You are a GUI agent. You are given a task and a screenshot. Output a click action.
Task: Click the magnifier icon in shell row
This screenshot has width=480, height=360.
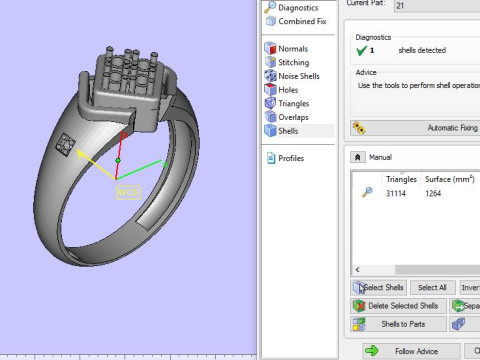(x=367, y=192)
